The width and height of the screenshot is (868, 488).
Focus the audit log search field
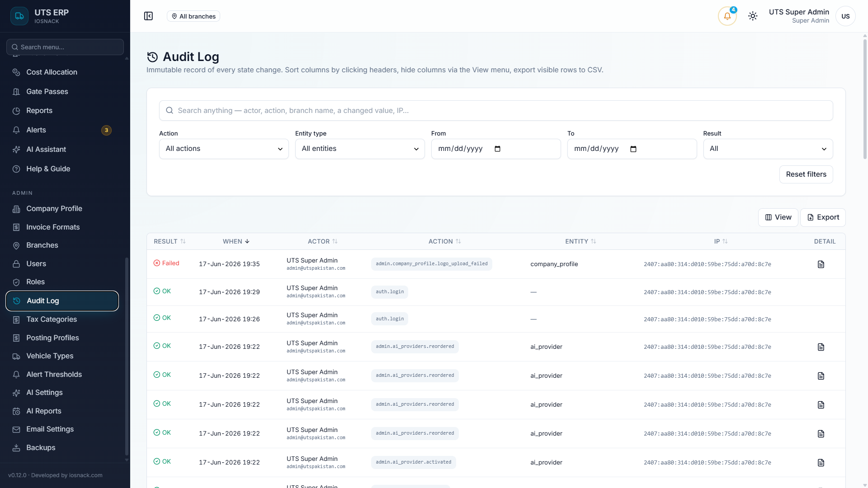point(496,111)
